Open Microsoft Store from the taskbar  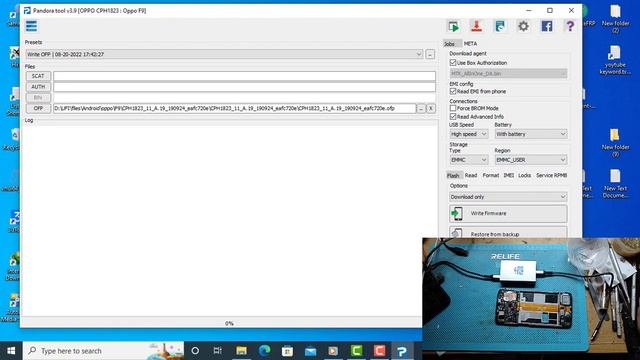pyautogui.click(x=287, y=351)
